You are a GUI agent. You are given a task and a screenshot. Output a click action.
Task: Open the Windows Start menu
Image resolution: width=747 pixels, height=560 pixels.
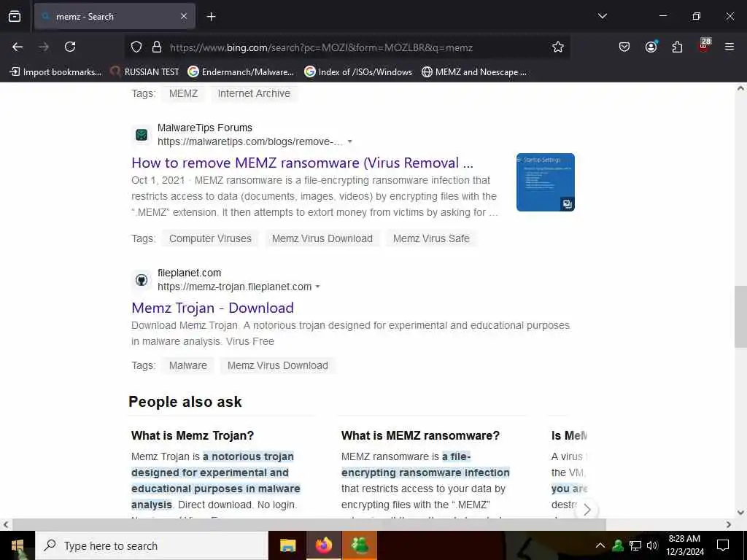(18, 545)
